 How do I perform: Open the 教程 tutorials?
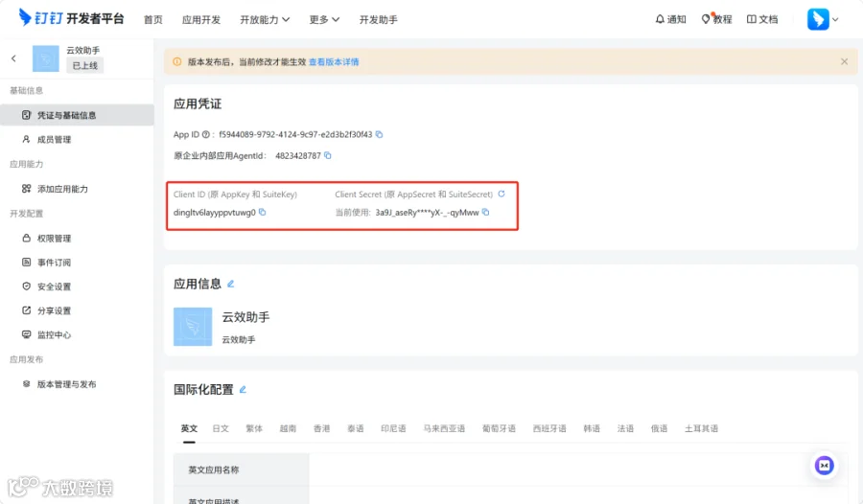click(716, 19)
